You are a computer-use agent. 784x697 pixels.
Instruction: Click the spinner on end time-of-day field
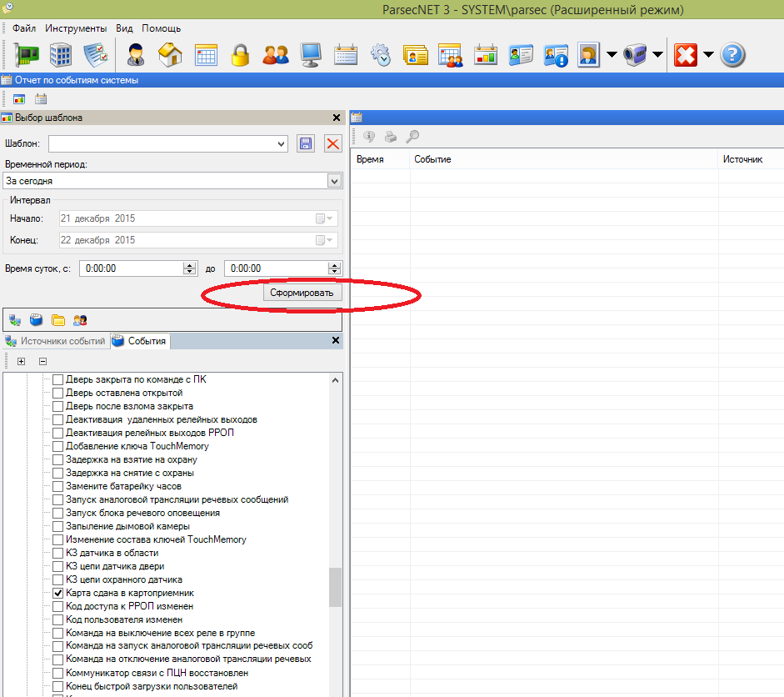[334, 268]
